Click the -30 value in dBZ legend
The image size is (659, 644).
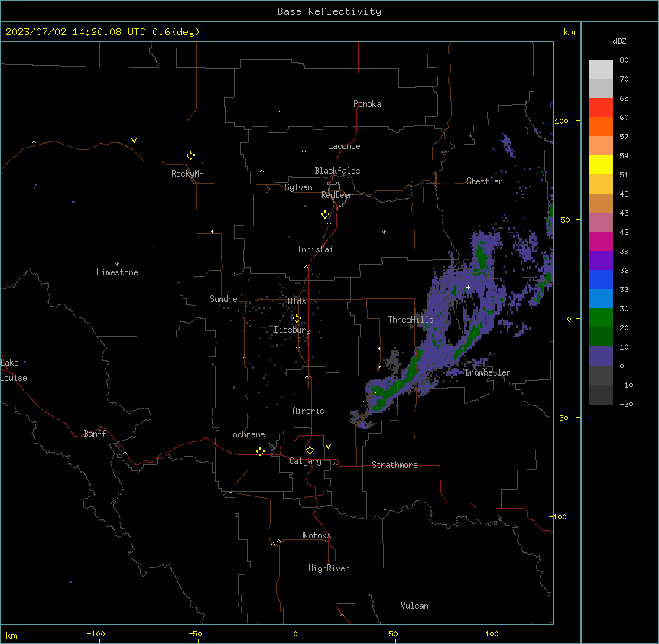(626, 404)
